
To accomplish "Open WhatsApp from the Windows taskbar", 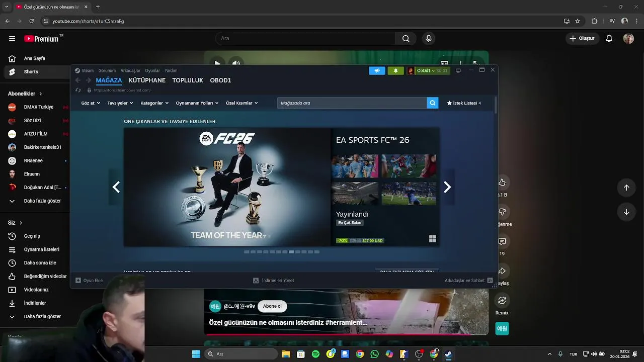I will (374, 354).
